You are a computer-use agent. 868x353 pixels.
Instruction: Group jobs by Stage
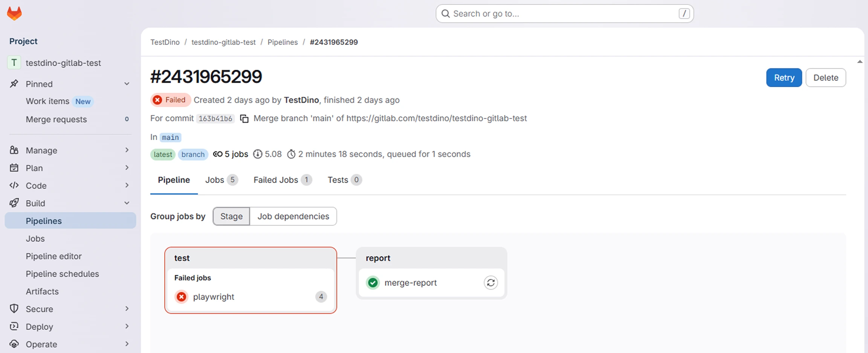pyautogui.click(x=231, y=216)
